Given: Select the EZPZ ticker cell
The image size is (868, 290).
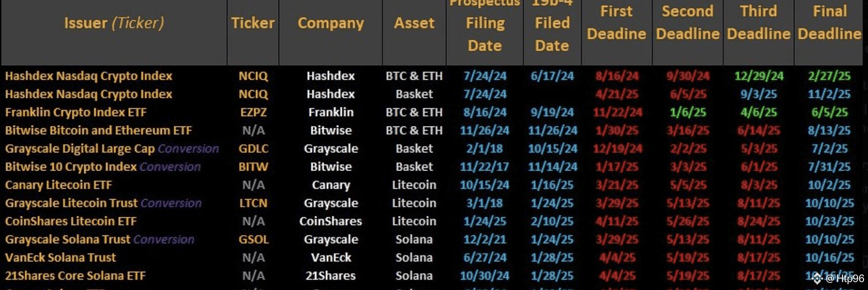Looking at the screenshot, I should (x=253, y=112).
